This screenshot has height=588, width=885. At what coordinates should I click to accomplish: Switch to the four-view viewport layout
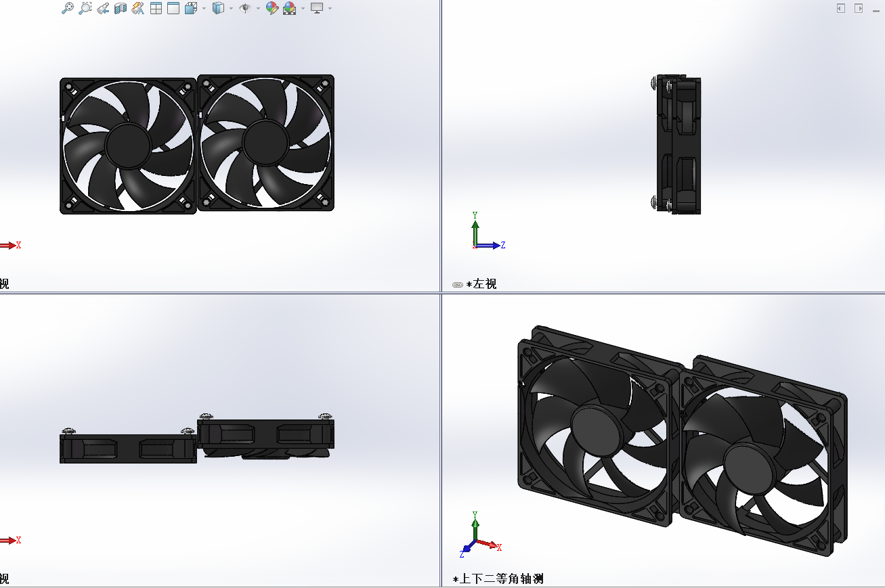(156, 8)
